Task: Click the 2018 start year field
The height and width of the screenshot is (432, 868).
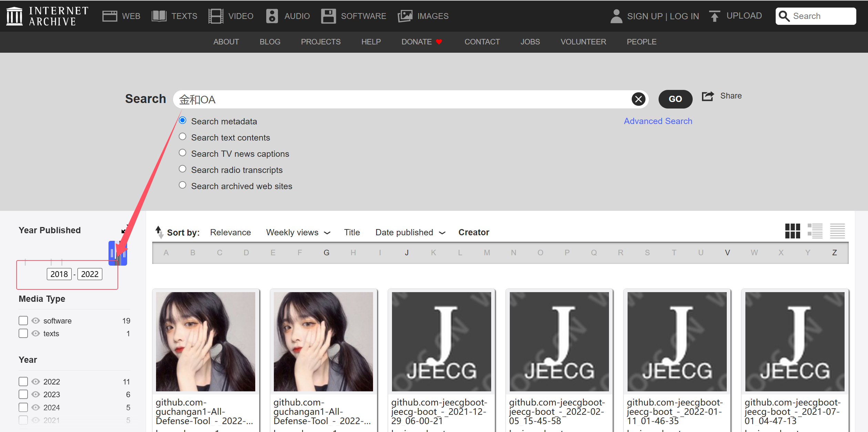Action: [59, 274]
